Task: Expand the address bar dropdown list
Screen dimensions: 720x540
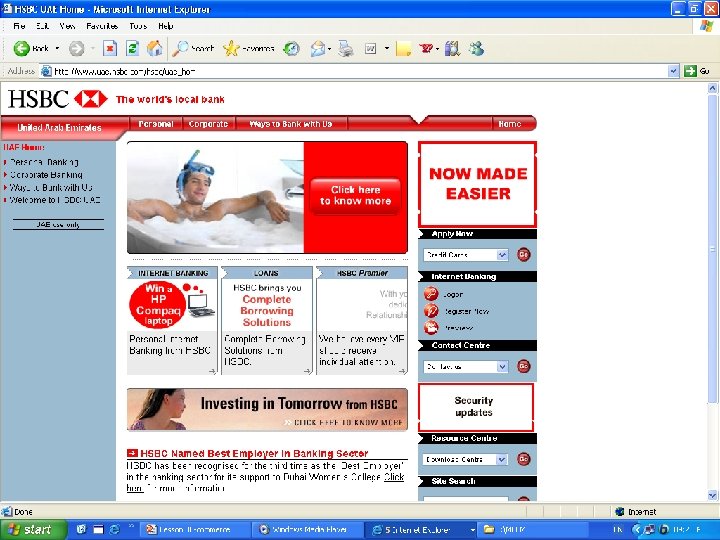Action: coord(673,71)
